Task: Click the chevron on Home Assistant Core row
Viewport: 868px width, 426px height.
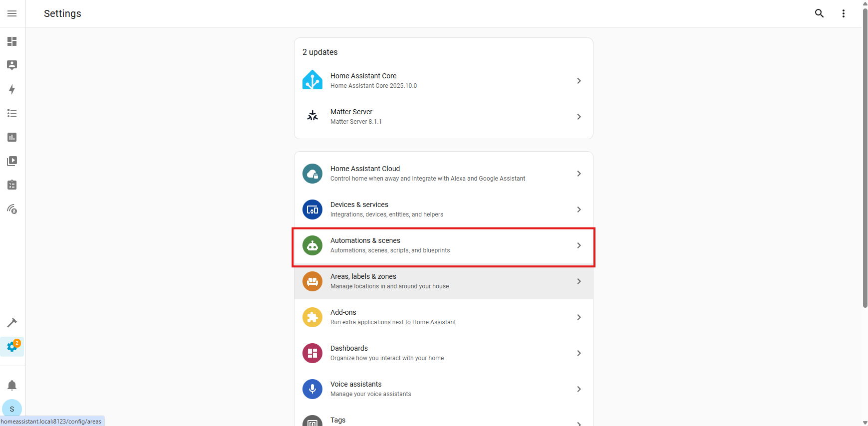Action: click(579, 81)
